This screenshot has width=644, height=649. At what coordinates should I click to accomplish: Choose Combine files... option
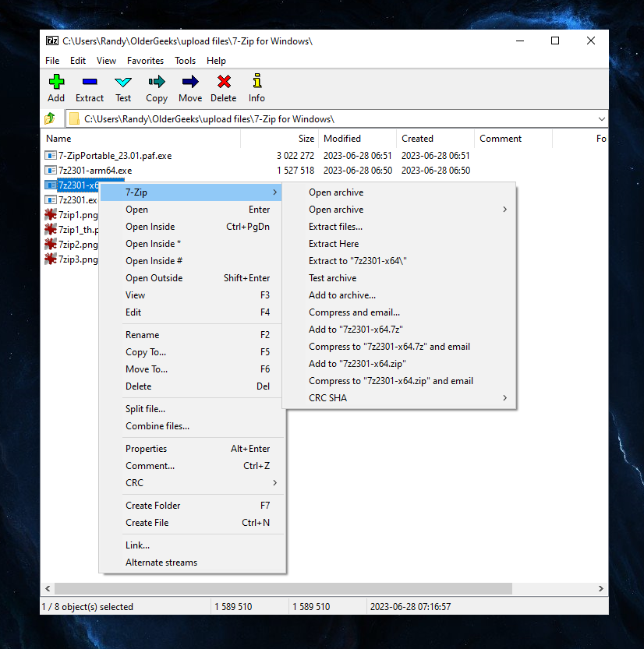coord(192,426)
